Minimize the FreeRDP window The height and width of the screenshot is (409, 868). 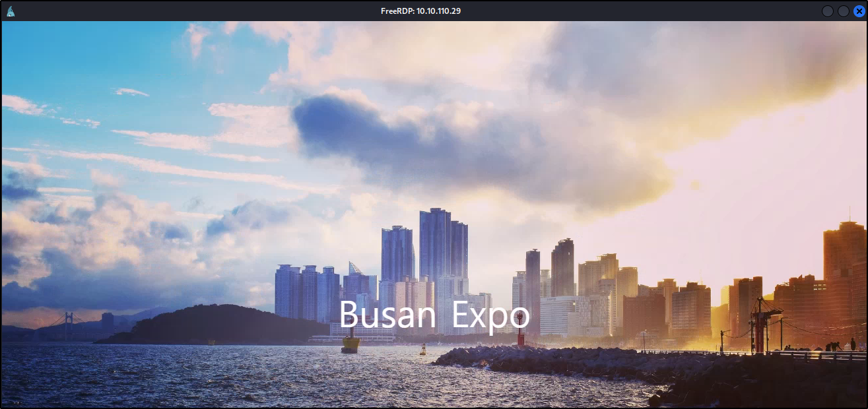828,11
